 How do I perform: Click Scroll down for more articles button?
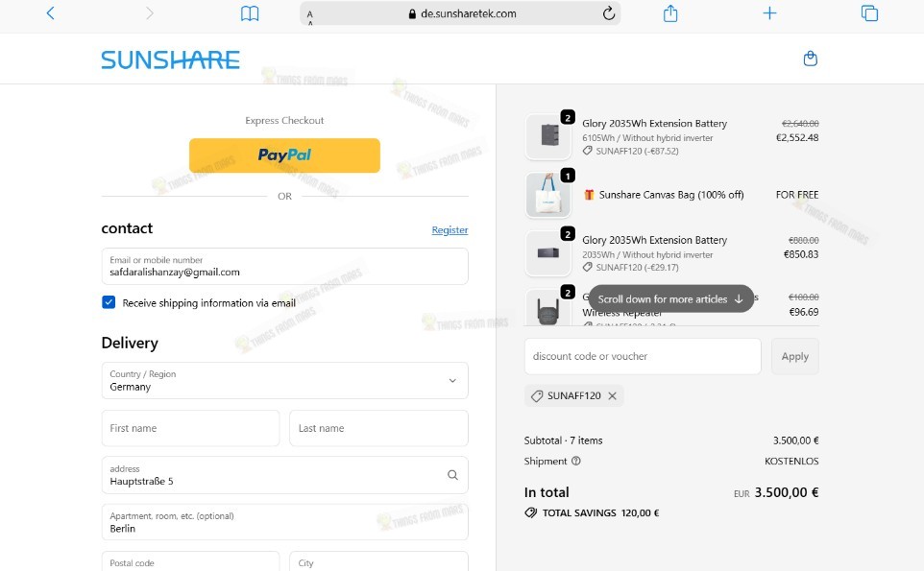pos(671,299)
